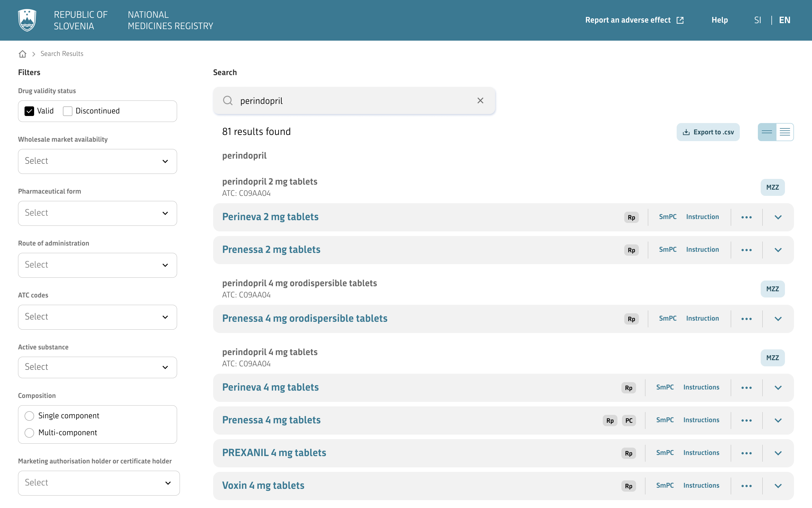This screenshot has height=508, width=812.
Task: Switch to detailed list view icon
Action: (785, 132)
